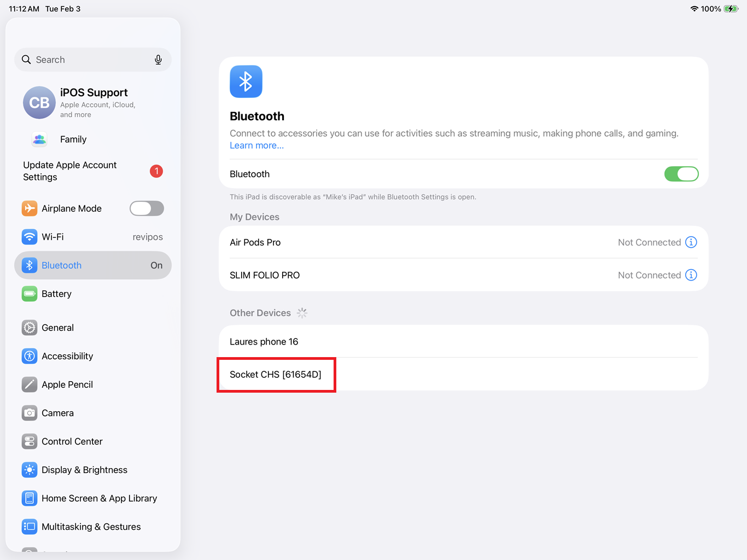Image resolution: width=747 pixels, height=560 pixels.
Task: Tap the Apple Pencil icon
Action: pyautogui.click(x=30, y=384)
